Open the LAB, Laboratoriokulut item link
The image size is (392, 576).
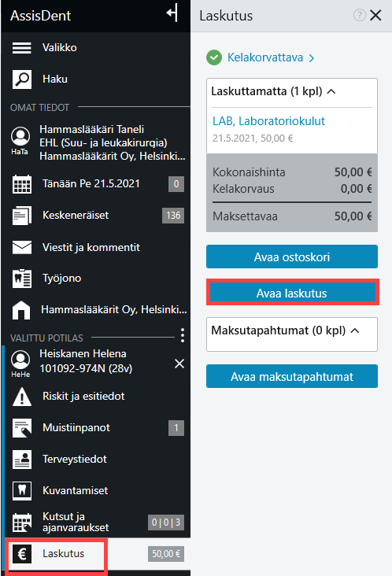268,121
